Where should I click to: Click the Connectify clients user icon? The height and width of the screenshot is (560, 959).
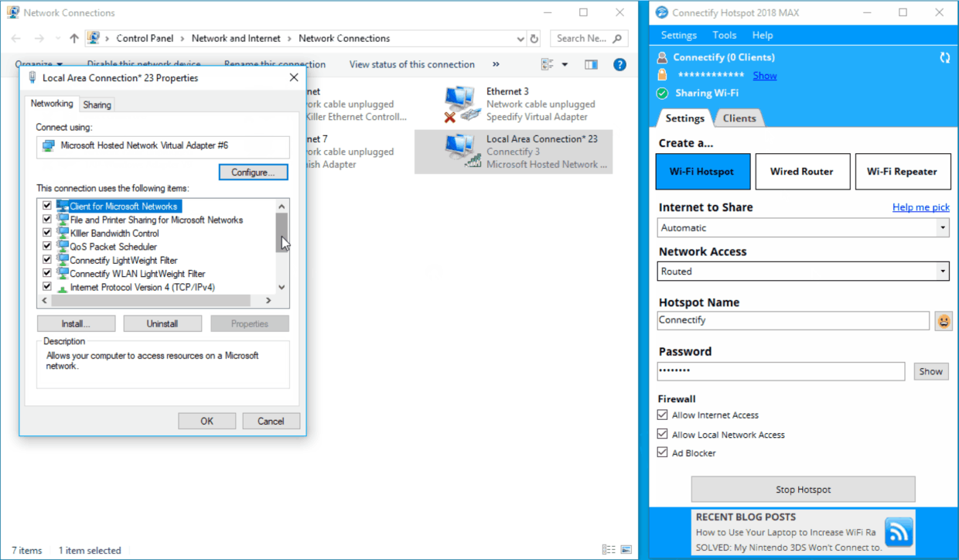point(662,57)
